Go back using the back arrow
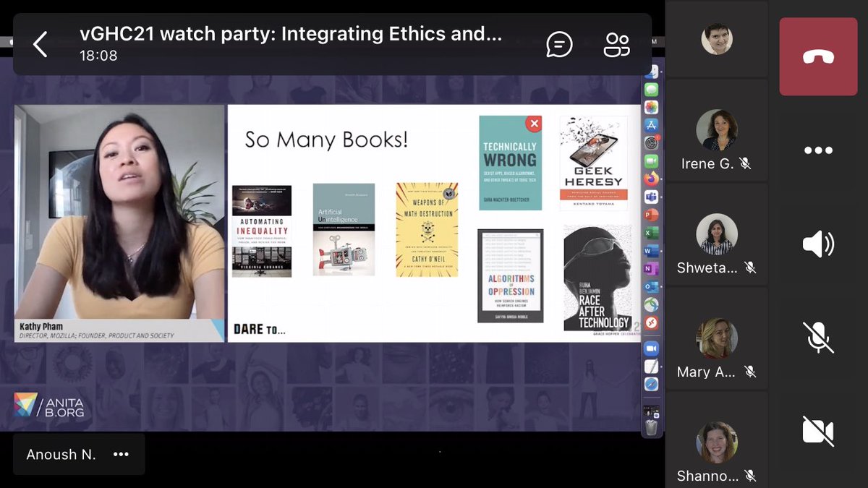The height and width of the screenshot is (488, 868). 40,44
